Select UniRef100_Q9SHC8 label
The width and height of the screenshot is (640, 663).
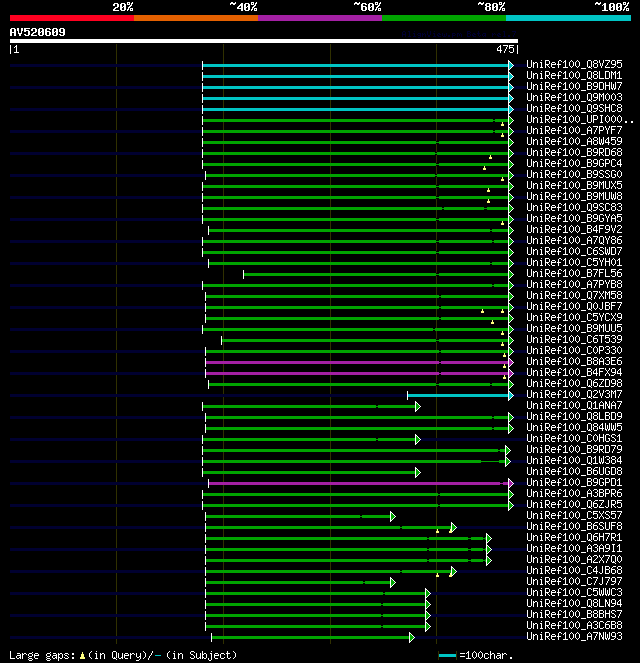pos(574,108)
